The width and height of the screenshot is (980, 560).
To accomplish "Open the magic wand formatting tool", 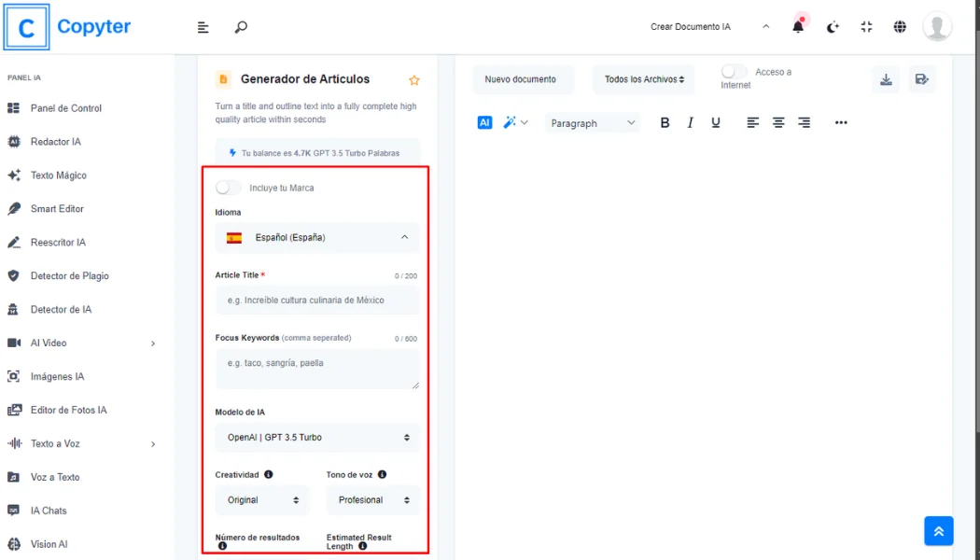I will pos(510,122).
